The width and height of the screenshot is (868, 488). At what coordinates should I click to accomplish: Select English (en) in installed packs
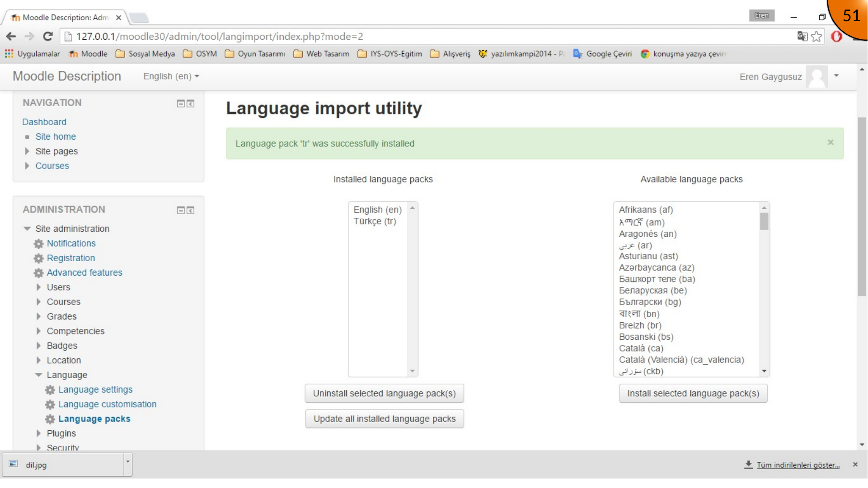(378, 210)
